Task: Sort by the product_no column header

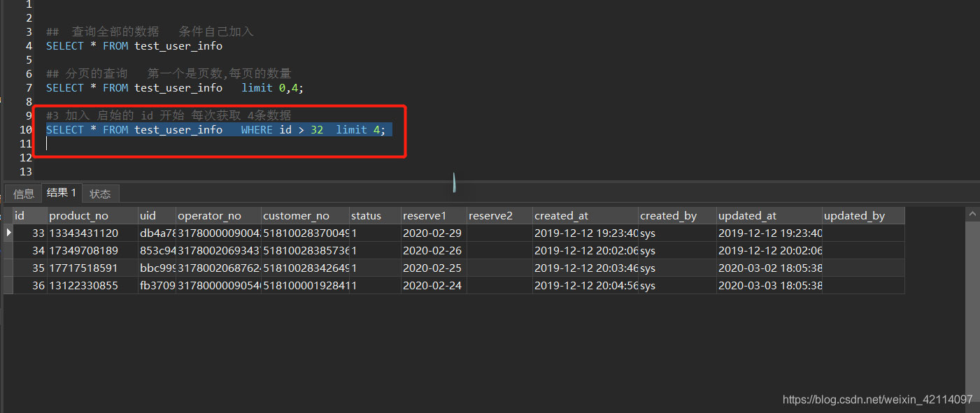Action: pos(92,216)
